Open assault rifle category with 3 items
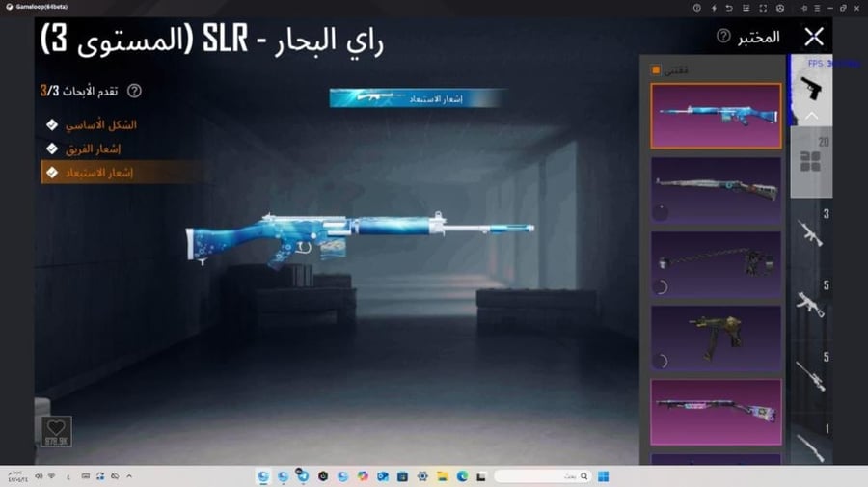This screenshot has height=487, width=868. (x=811, y=232)
